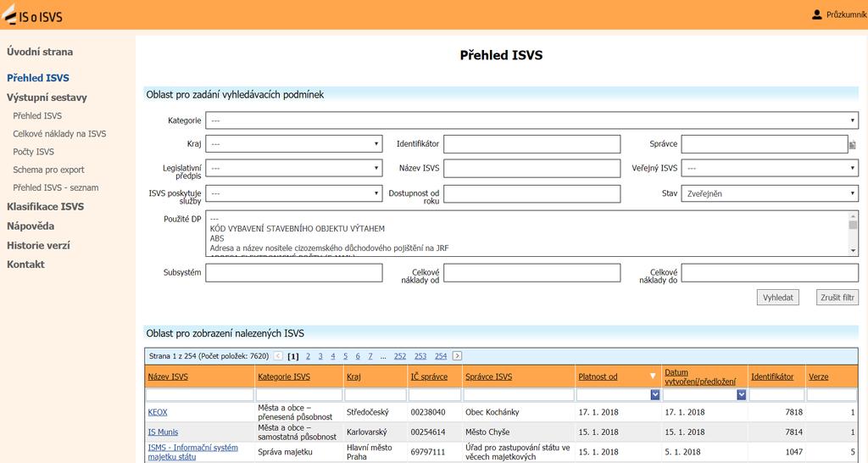Sort by Verze column header
868x463 pixels.
click(x=819, y=377)
